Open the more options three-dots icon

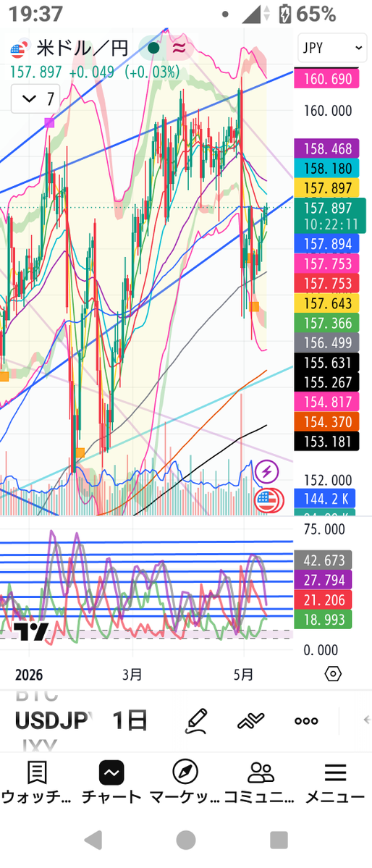pos(306,721)
